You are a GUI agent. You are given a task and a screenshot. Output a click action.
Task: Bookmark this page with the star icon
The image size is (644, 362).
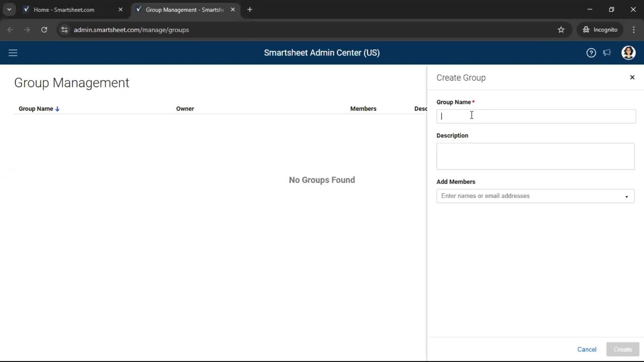click(x=561, y=29)
